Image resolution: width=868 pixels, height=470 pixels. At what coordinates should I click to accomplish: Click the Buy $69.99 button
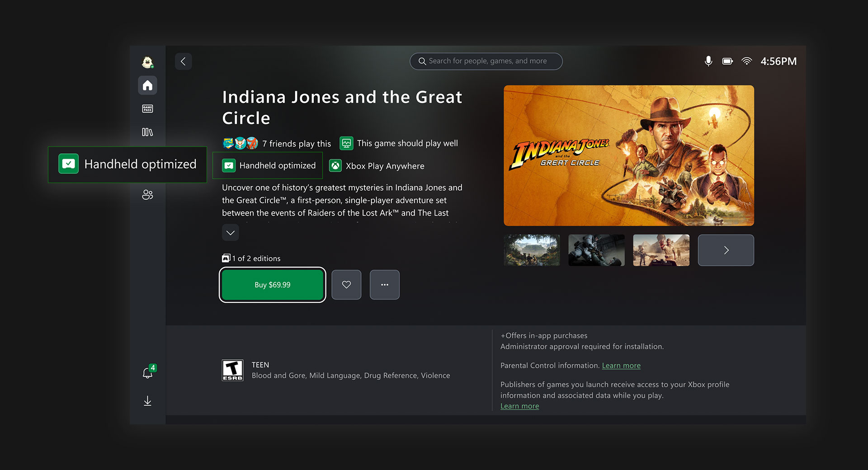pyautogui.click(x=272, y=285)
